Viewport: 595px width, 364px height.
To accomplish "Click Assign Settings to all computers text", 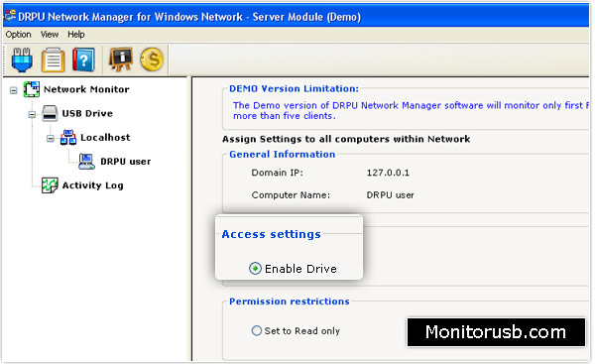I will (x=346, y=139).
